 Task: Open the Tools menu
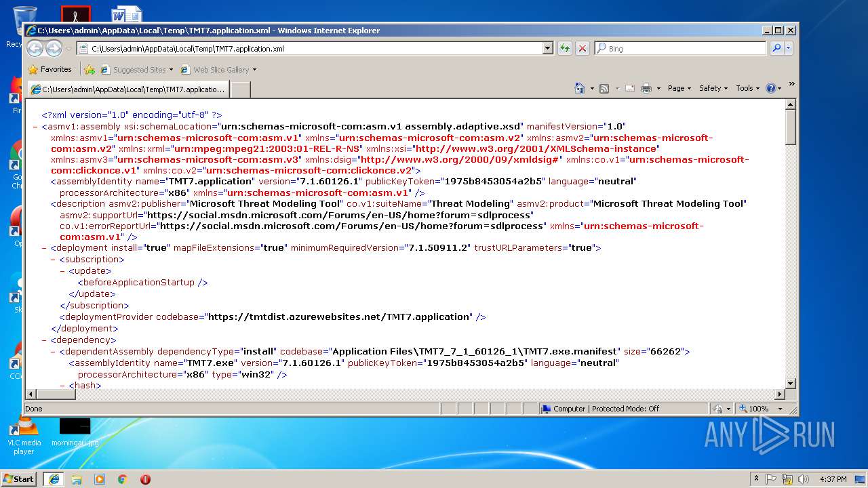click(748, 88)
